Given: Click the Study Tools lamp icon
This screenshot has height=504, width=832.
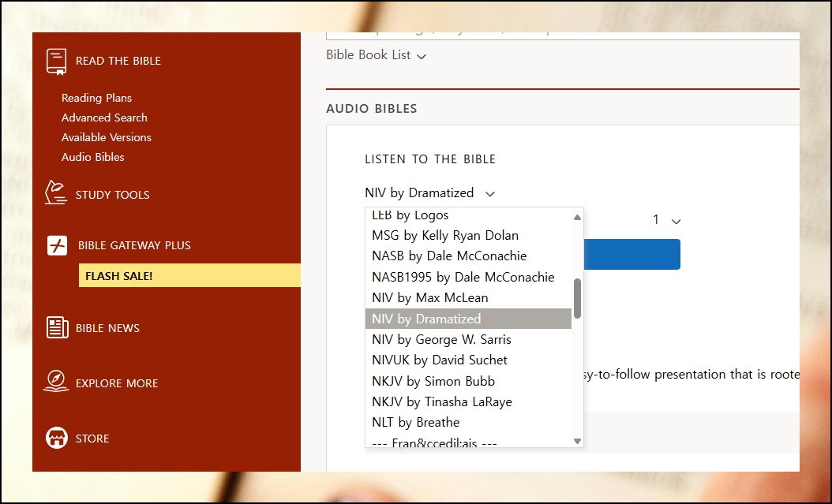Looking at the screenshot, I should (56, 192).
